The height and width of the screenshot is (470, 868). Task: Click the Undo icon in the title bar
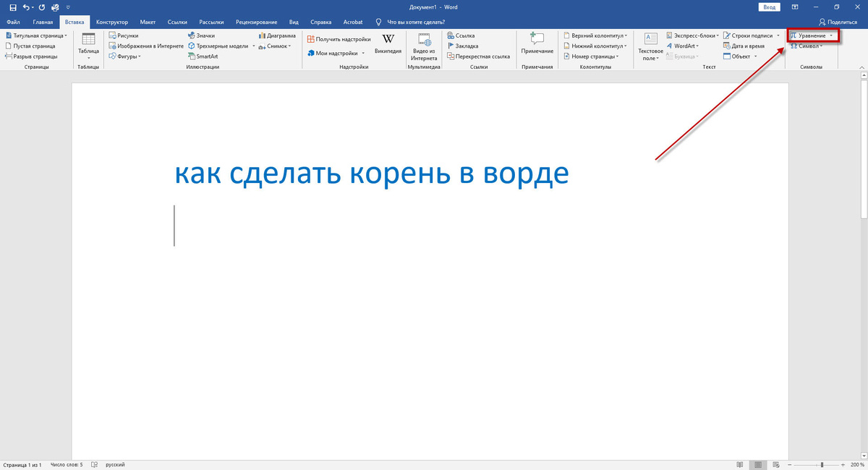click(26, 7)
